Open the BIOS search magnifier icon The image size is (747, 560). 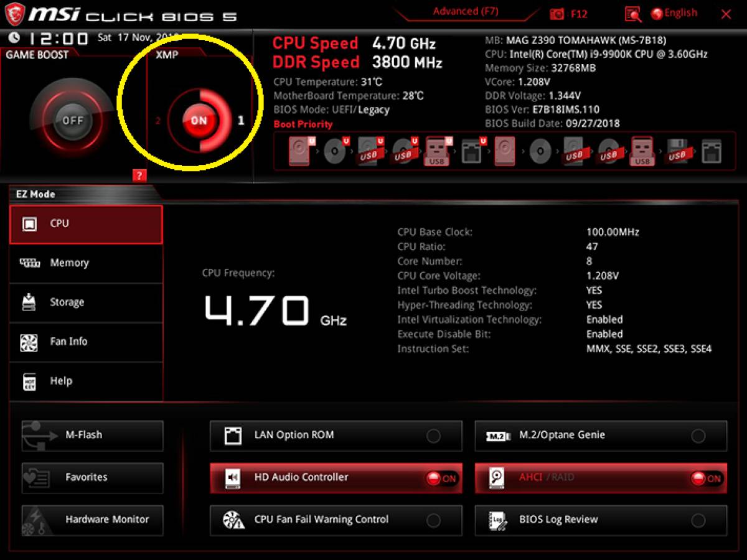[632, 14]
